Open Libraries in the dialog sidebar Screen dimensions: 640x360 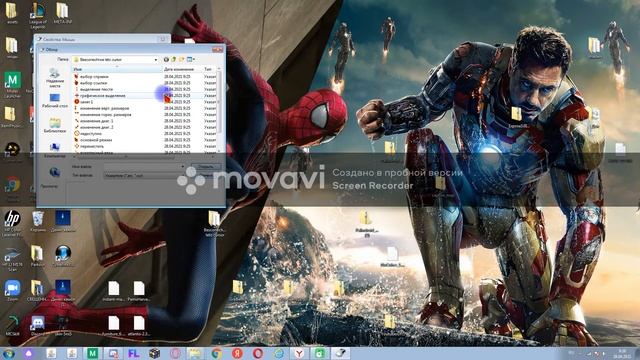pyautogui.click(x=55, y=126)
